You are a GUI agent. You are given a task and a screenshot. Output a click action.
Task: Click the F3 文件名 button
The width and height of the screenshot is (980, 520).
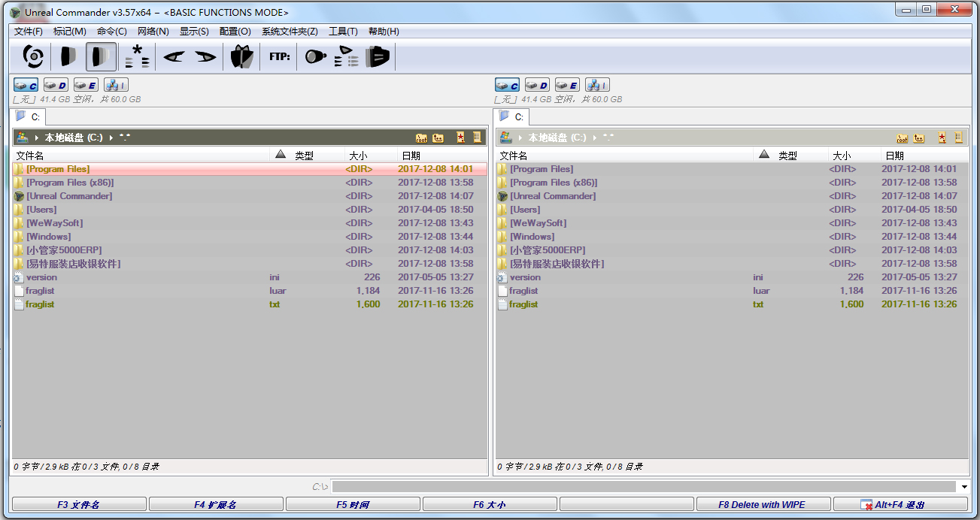(79, 504)
